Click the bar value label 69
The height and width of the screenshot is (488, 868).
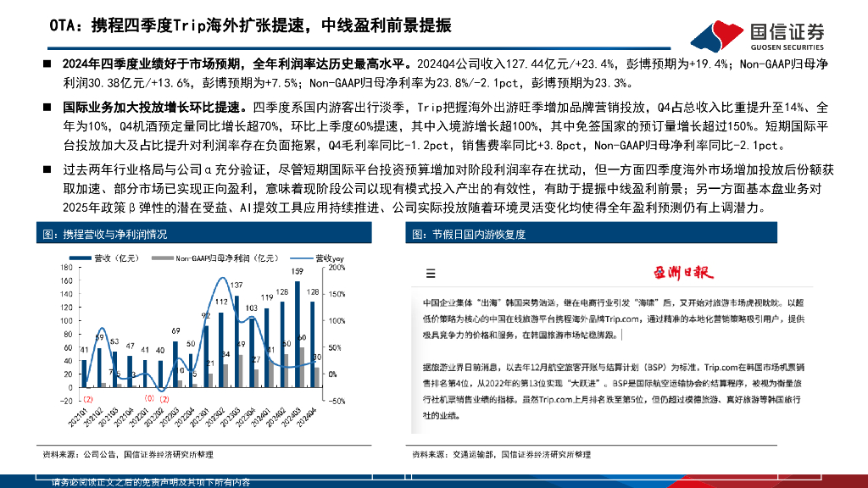pyautogui.click(x=175, y=331)
